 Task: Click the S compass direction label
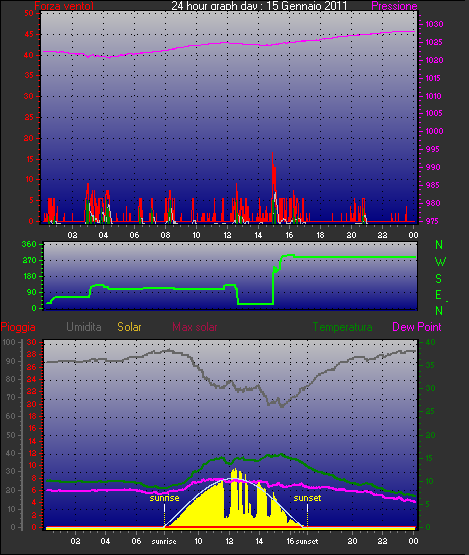[439, 279]
